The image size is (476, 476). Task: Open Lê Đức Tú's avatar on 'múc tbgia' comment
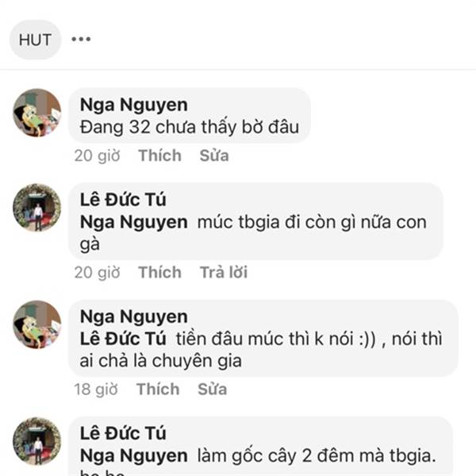pos(37,208)
